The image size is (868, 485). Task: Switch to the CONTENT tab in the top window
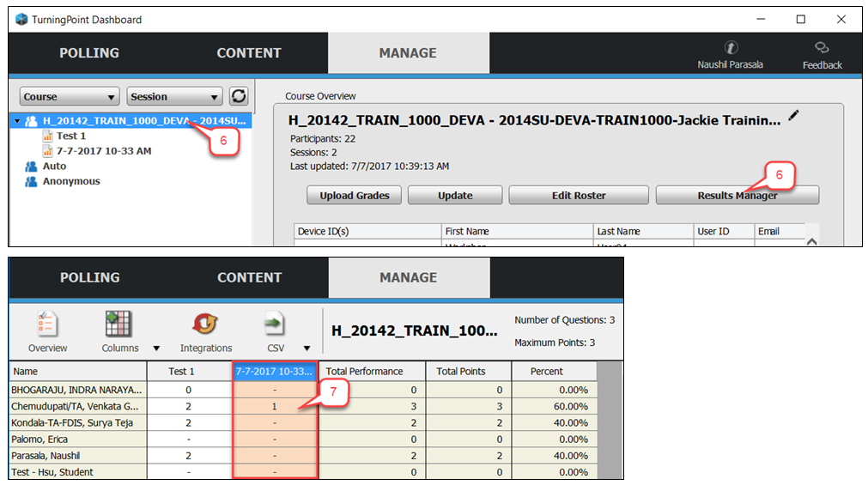pyautogui.click(x=249, y=52)
